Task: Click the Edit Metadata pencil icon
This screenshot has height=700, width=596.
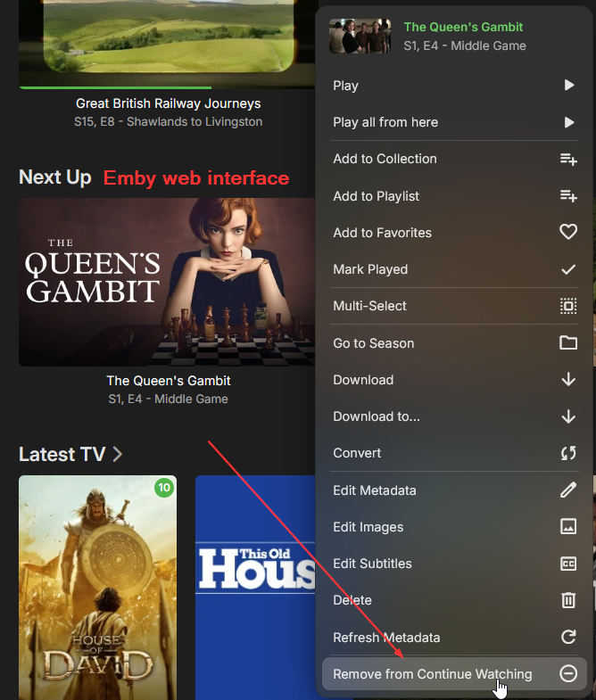Action: pyautogui.click(x=568, y=490)
